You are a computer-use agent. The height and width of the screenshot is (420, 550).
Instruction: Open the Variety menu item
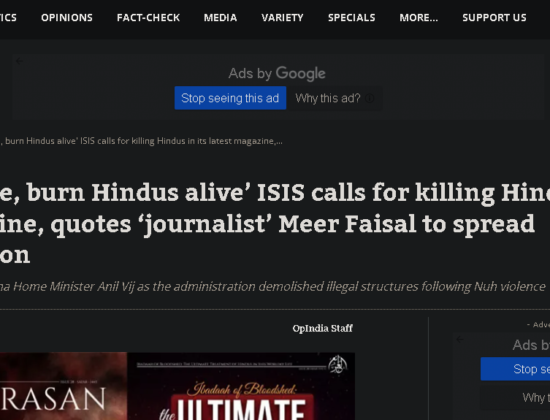tap(282, 18)
